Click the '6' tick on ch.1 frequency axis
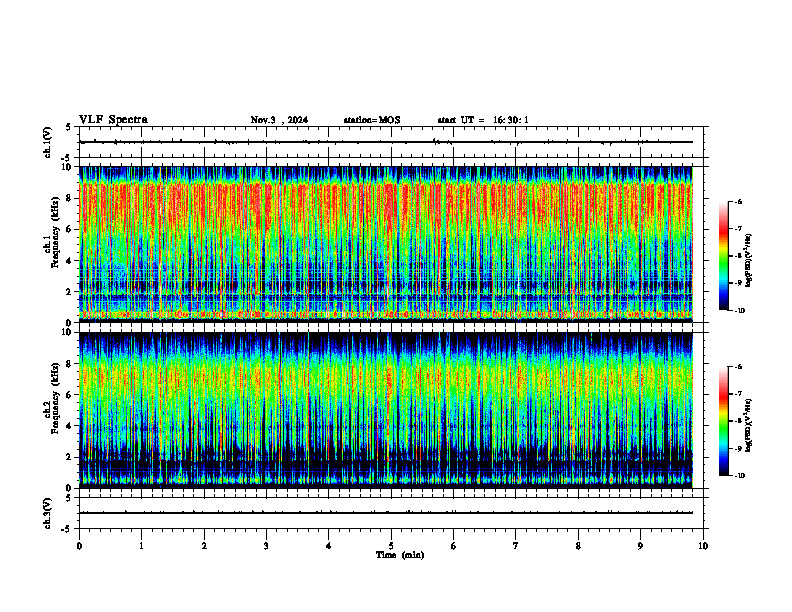Image resolution: width=792 pixels, height=612 pixels. (x=70, y=229)
